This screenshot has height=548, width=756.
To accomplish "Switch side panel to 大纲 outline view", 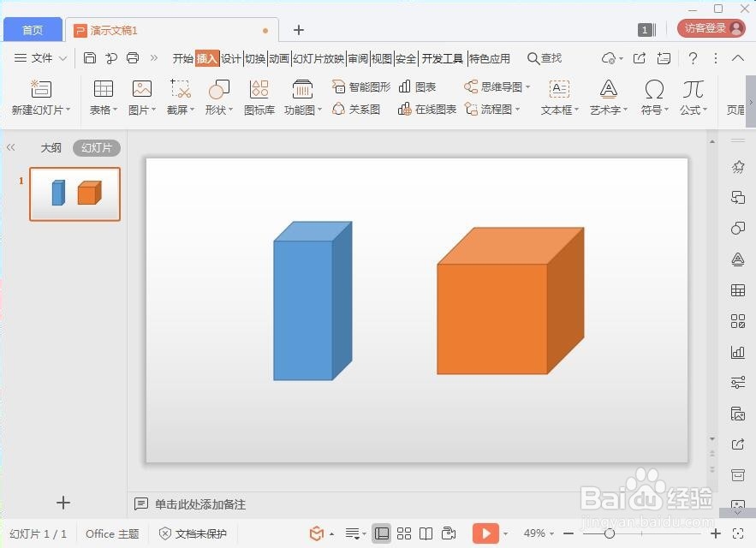I will (51, 148).
